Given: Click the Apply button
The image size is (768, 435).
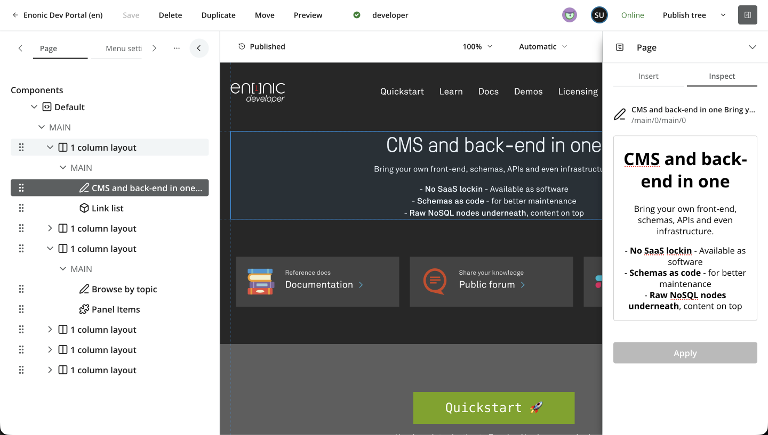Looking at the screenshot, I should coord(685,353).
